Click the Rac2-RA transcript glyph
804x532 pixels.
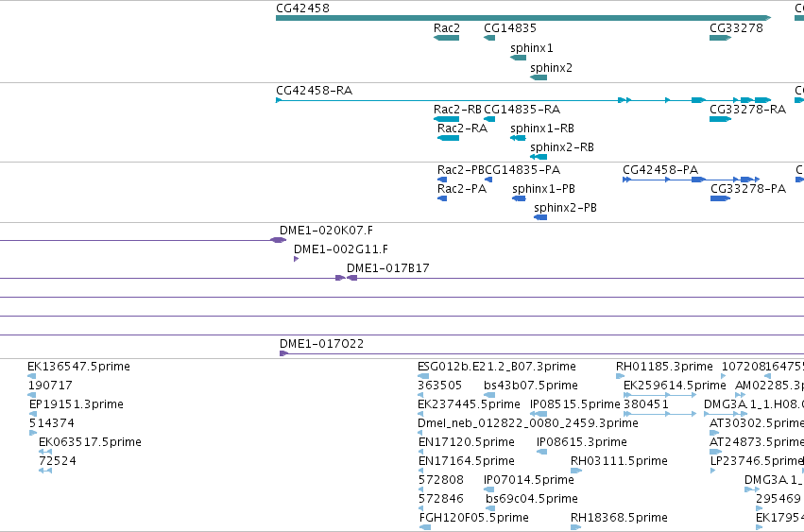coord(448,138)
